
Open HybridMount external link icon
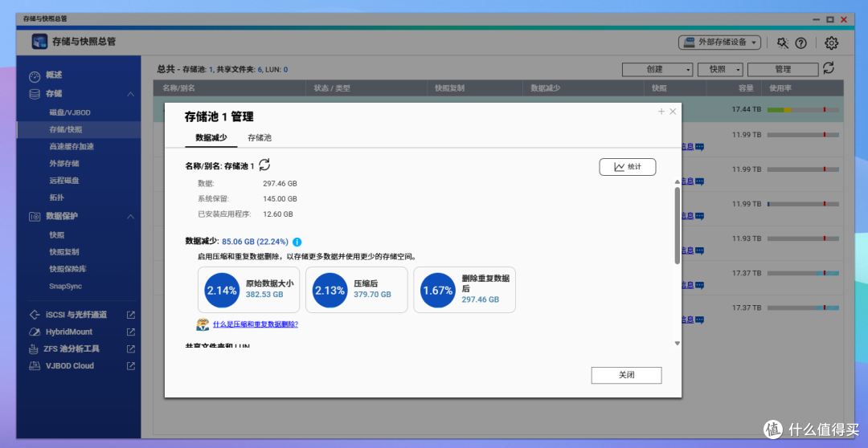tap(131, 332)
